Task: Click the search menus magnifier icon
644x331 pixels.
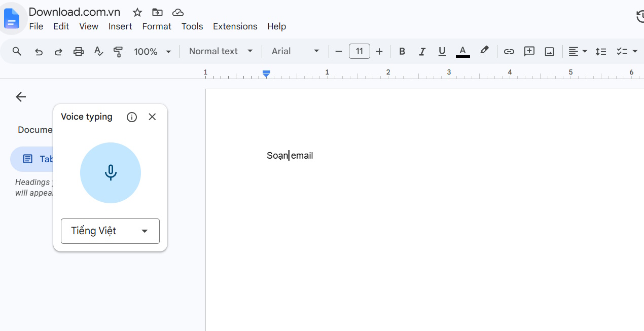Action: 17,51
